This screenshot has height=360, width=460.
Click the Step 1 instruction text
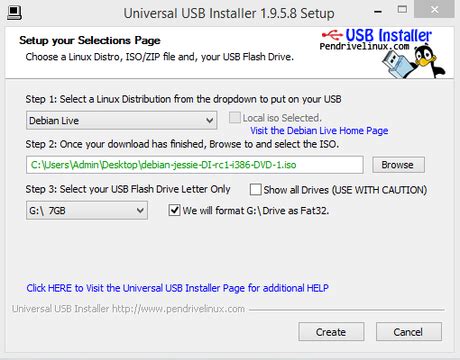click(x=183, y=99)
